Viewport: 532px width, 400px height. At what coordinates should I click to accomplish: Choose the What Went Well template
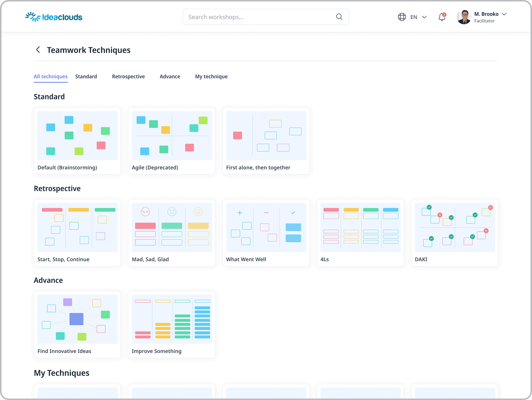point(266,233)
